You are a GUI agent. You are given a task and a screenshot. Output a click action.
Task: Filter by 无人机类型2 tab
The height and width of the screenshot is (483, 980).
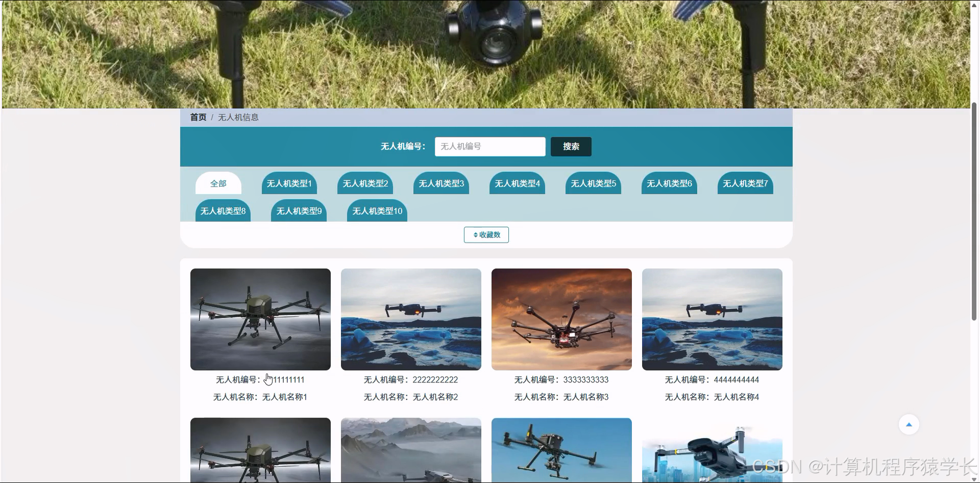tap(365, 183)
